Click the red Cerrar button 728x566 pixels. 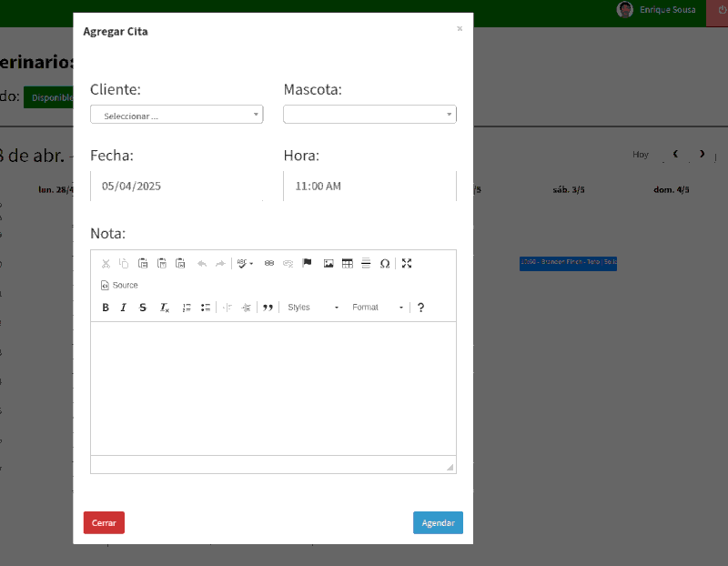tap(104, 523)
